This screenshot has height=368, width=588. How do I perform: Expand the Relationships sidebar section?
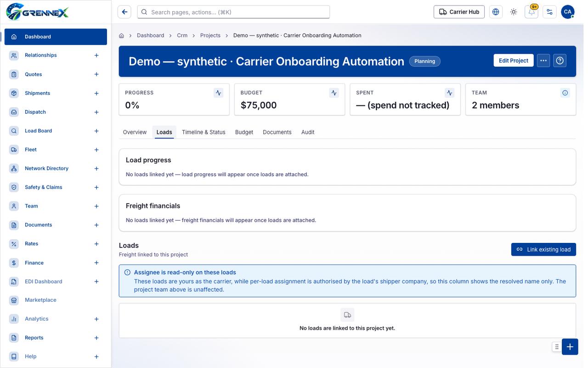pos(96,55)
